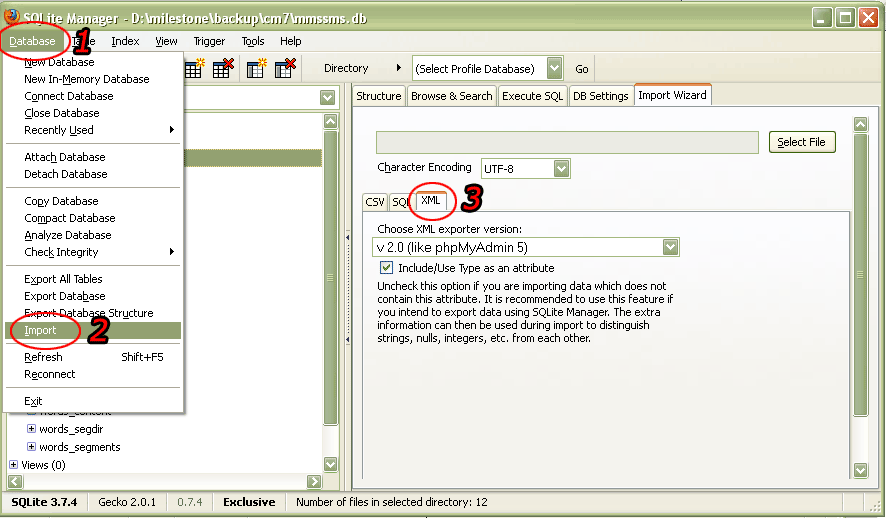Switch to the Structure tab
The height and width of the screenshot is (518, 886).
(x=379, y=96)
